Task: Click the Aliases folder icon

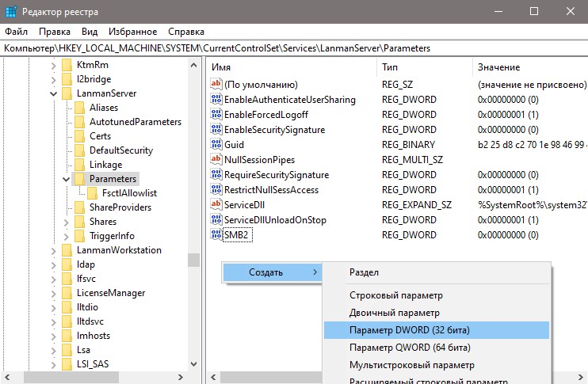Action: (80, 108)
